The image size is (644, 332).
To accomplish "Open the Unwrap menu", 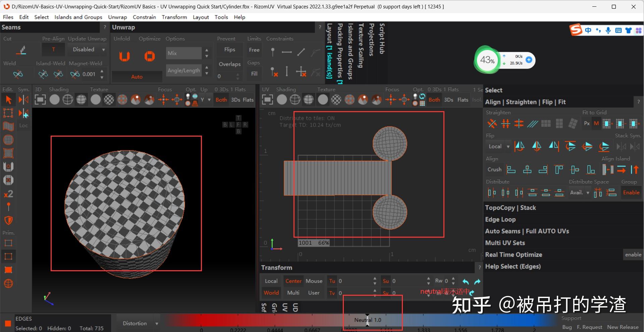I will pyautogui.click(x=117, y=17).
